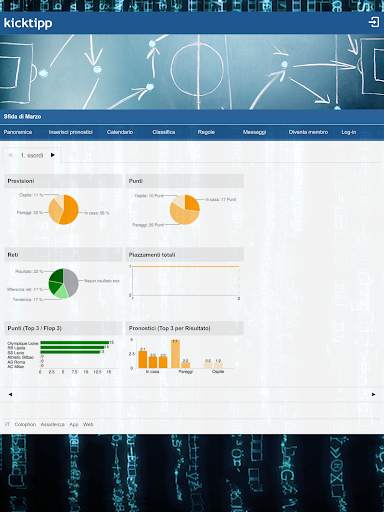Open the Classifica tab

164,132
